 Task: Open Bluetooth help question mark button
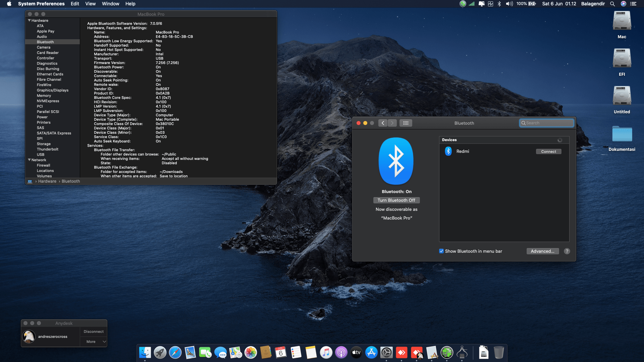(x=567, y=251)
